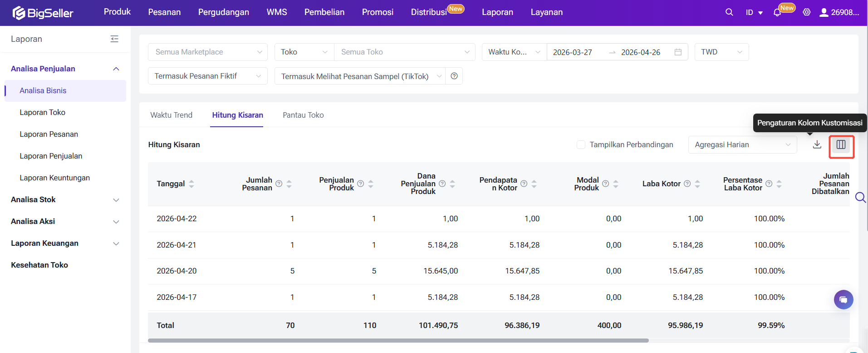
Task: Switch to the Waktu Trend tab
Action: point(172,115)
